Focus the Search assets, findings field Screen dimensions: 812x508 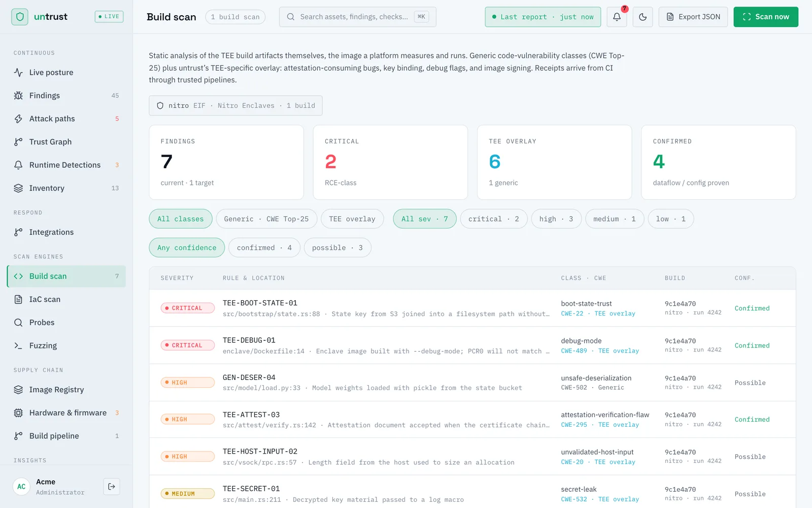click(358, 17)
